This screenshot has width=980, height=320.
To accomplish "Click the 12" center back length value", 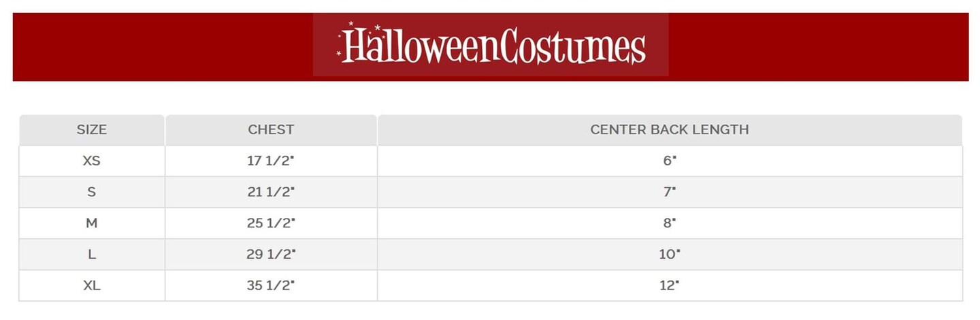I will click(x=670, y=286).
